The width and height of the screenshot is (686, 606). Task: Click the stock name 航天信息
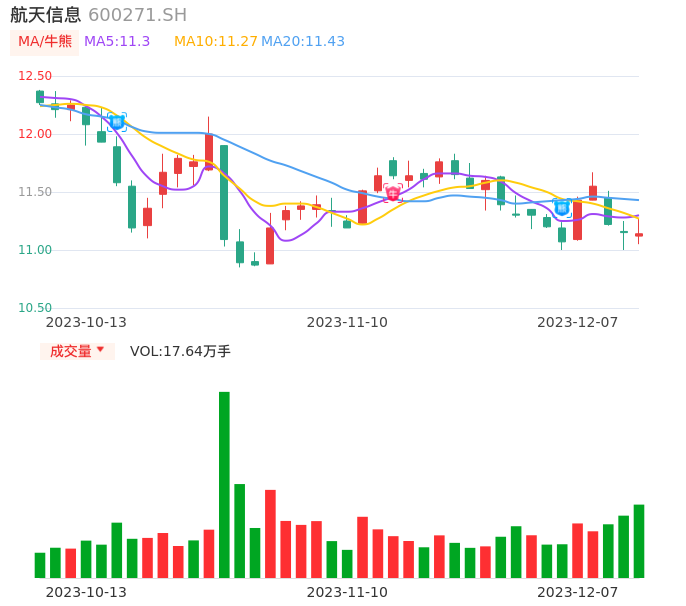pos(45,15)
